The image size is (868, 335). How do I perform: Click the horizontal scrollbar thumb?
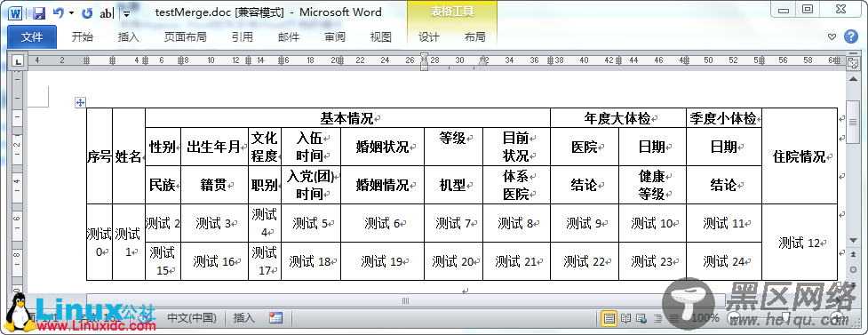pos(406,300)
